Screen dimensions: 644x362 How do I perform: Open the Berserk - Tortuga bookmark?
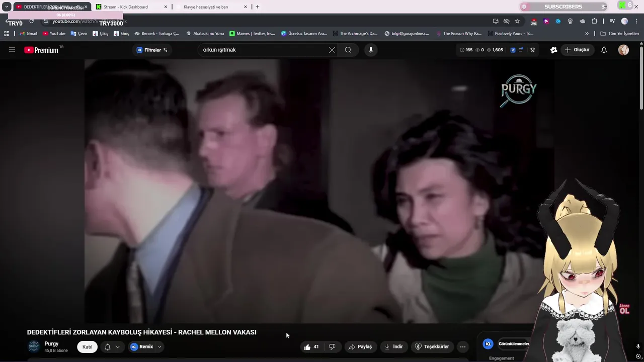pos(156,34)
